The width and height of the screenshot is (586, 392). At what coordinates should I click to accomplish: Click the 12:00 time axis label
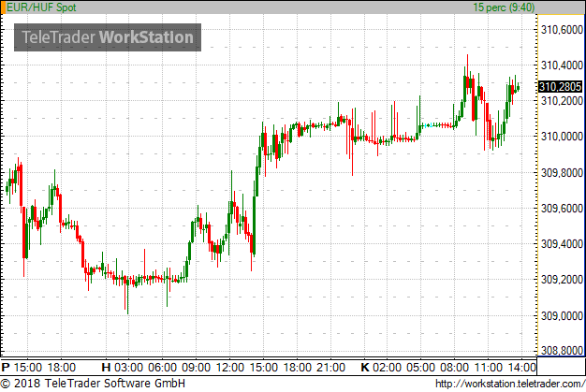230,368
